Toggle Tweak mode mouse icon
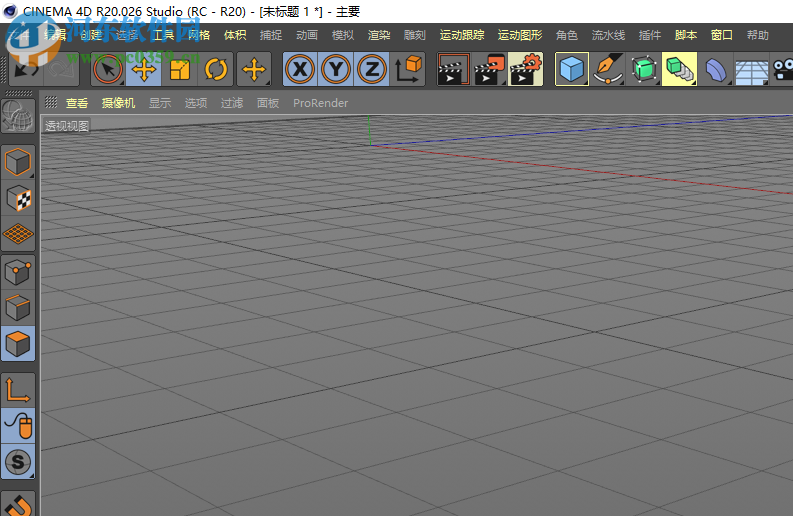Screen dimensions: 793x516 18,426
